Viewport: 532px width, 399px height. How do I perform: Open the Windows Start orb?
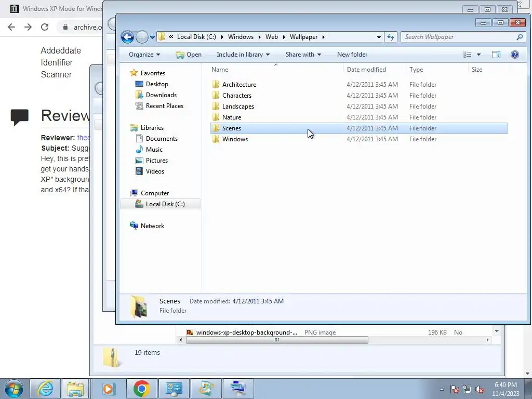tap(14, 389)
